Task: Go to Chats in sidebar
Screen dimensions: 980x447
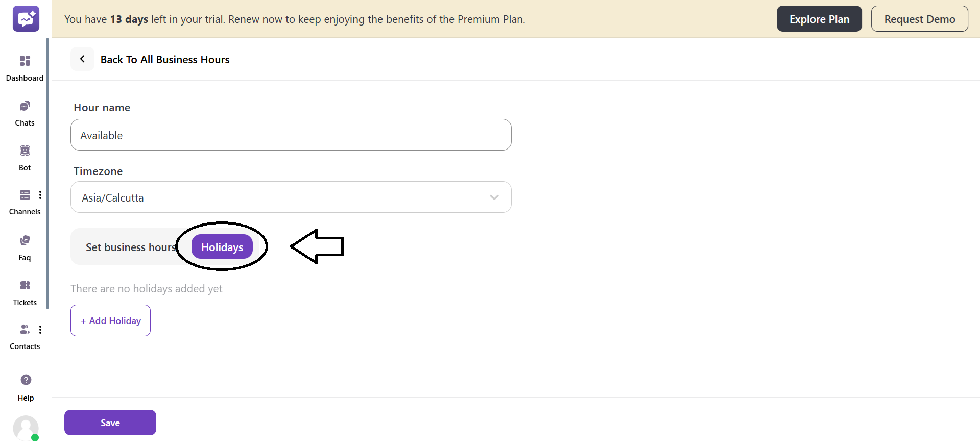Action: (x=25, y=106)
